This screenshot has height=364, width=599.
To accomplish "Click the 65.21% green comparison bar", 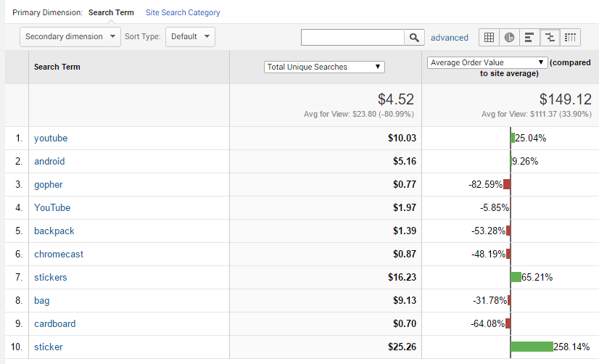I will [x=516, y=277].
